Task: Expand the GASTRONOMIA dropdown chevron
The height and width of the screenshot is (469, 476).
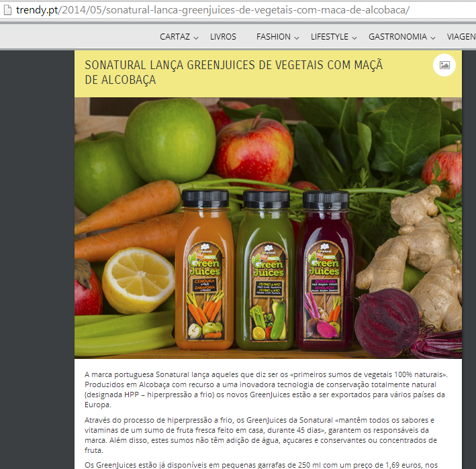Action: click(433, 38)
